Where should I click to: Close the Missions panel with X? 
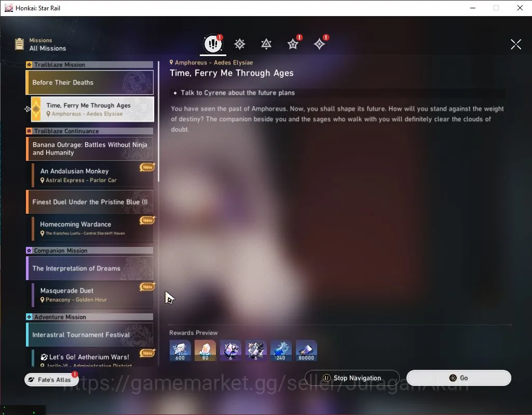tap(516, 44)
